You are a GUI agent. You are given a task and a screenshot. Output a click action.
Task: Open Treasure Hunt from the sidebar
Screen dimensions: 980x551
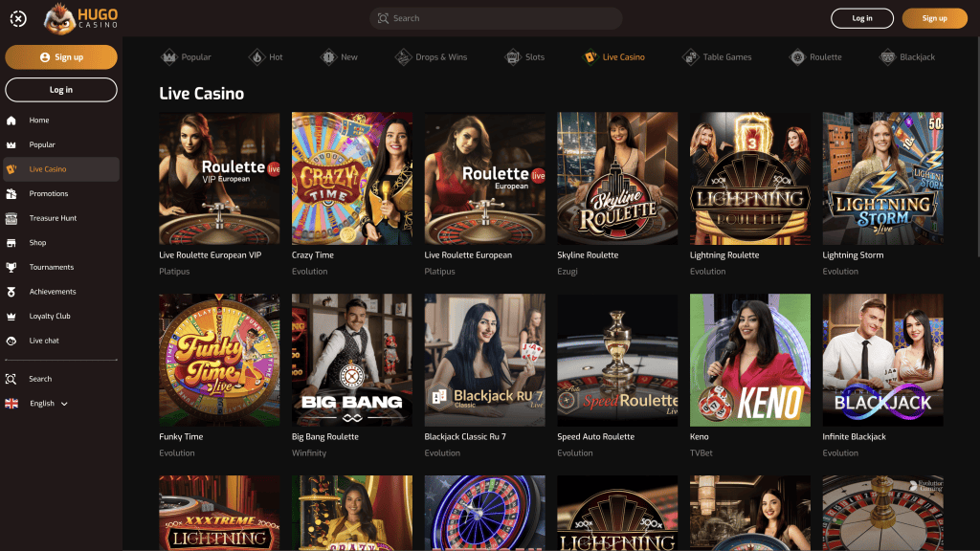pyautogui.click(x=61, y=218)
